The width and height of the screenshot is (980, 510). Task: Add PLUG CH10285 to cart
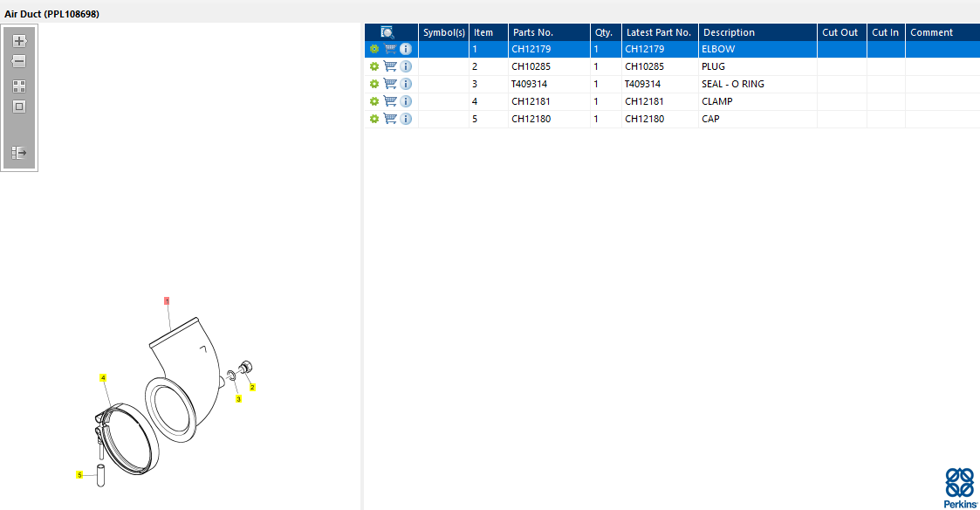tap(390, 66)
